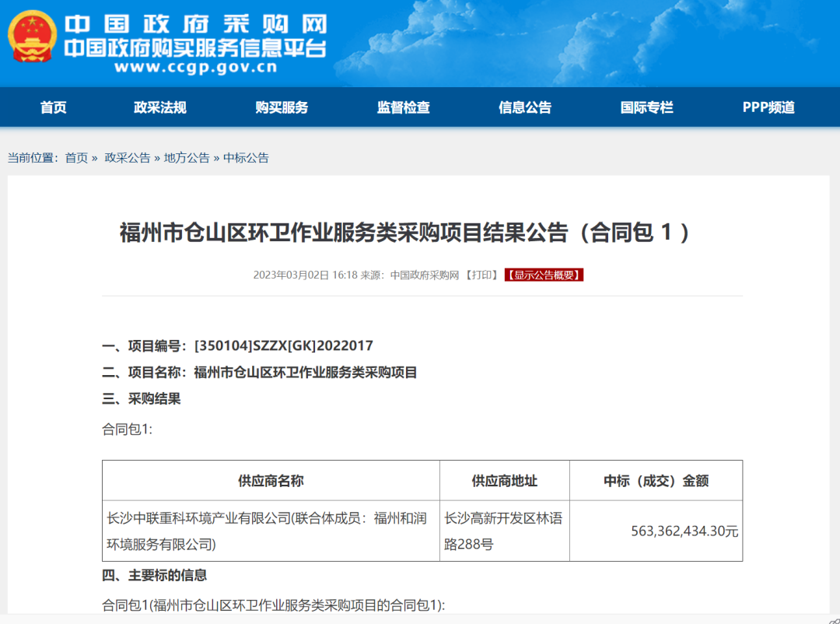
Task: Click the 合同包1: label above table
Action: (x=128, y=429)
